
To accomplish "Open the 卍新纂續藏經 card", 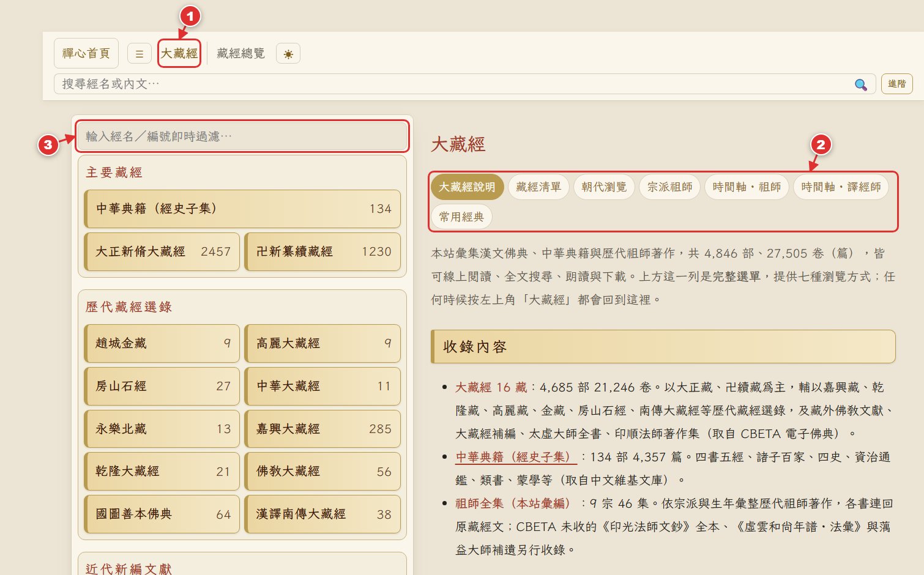I will click(x=322, y=251).
